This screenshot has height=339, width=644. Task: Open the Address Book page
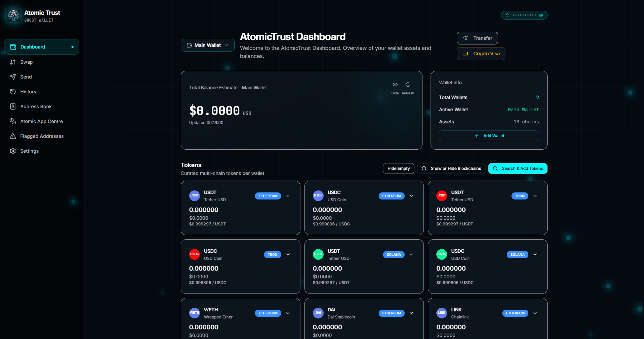[x=41, y=106]
